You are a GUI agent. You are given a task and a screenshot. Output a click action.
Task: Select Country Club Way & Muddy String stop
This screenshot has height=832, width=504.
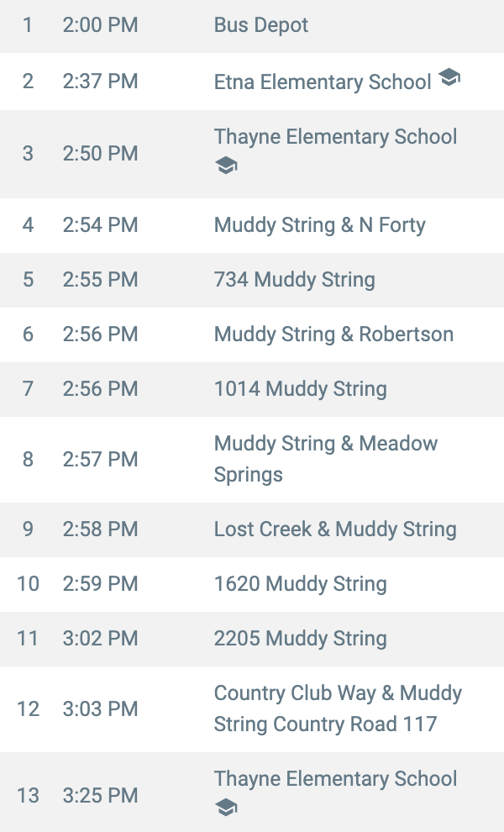[338, 708]
